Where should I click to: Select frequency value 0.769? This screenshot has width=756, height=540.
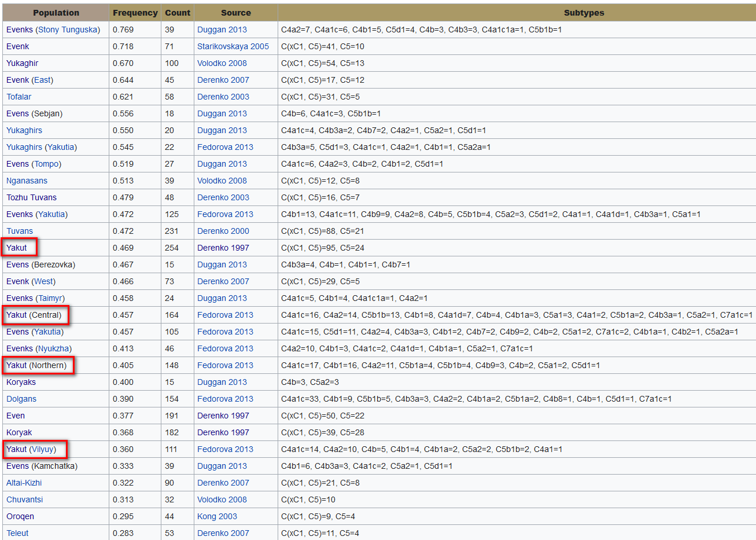tap(123, 30)
